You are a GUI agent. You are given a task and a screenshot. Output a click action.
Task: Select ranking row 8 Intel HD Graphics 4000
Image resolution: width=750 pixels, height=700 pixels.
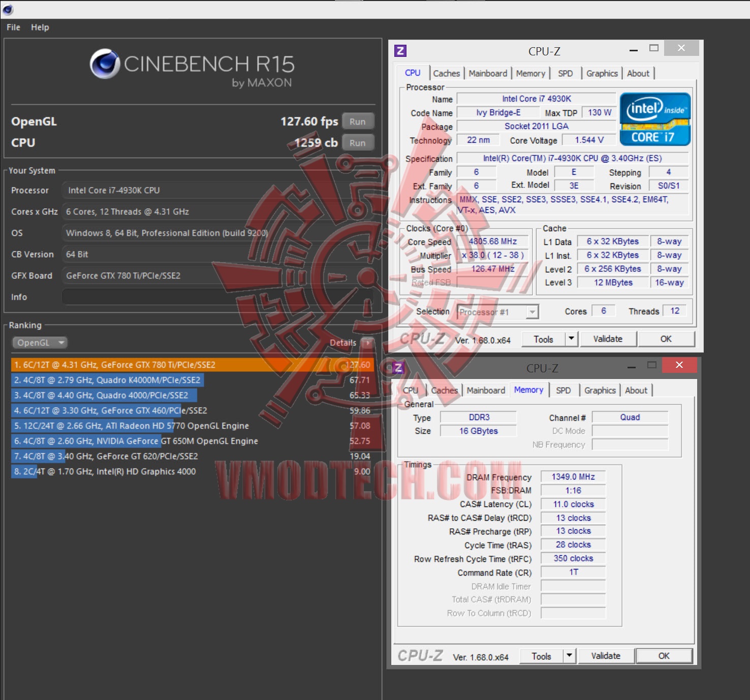193,471
